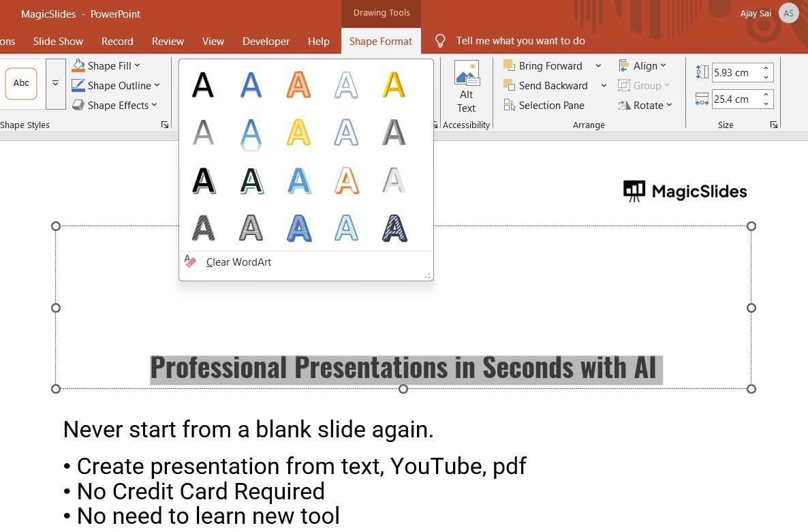Apply the solid blue fill WordArt style
Image resolution: width=808 pixels, height=532 pixels.
(x=251, y=85)
